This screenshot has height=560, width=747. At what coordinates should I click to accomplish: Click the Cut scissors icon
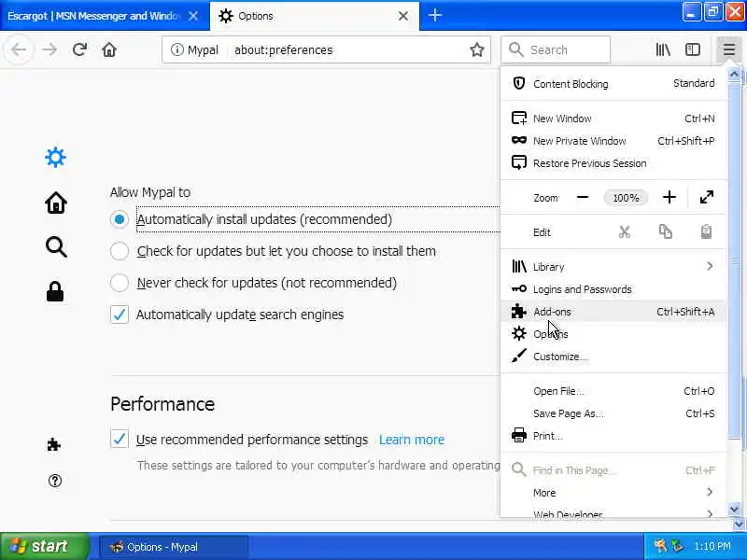point(624,231)
